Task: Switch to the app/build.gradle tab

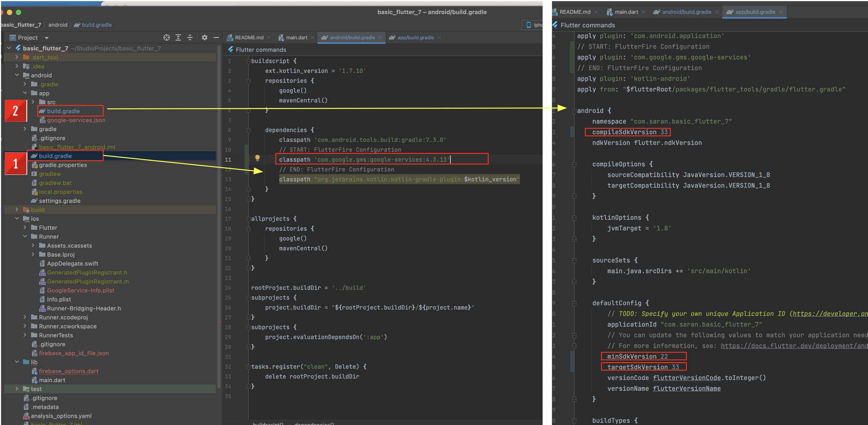Action: pyautogui.click(x=415, y=37)
